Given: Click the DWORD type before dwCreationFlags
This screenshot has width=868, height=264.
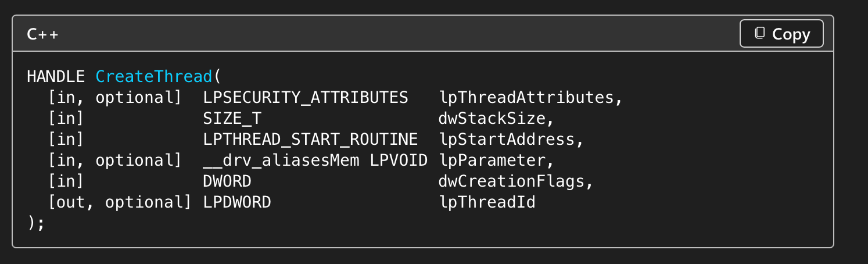Looking at the screenshot, I should [227, 181].
